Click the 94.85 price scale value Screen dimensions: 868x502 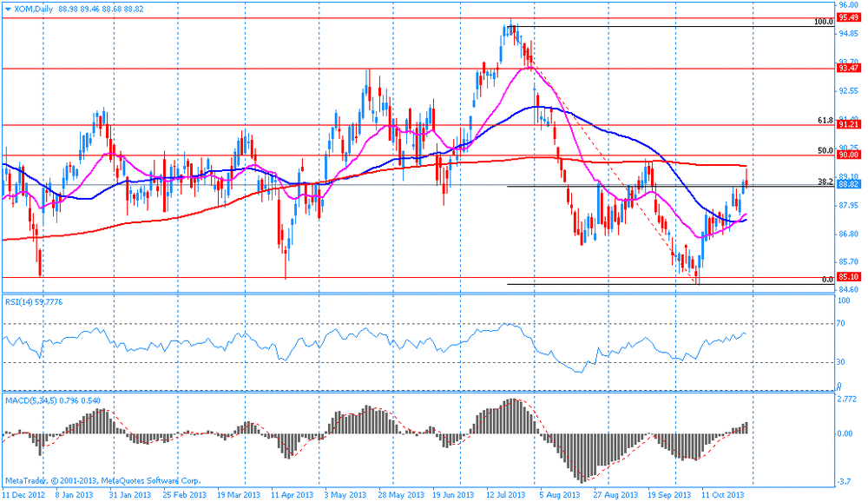click(849, 33)
